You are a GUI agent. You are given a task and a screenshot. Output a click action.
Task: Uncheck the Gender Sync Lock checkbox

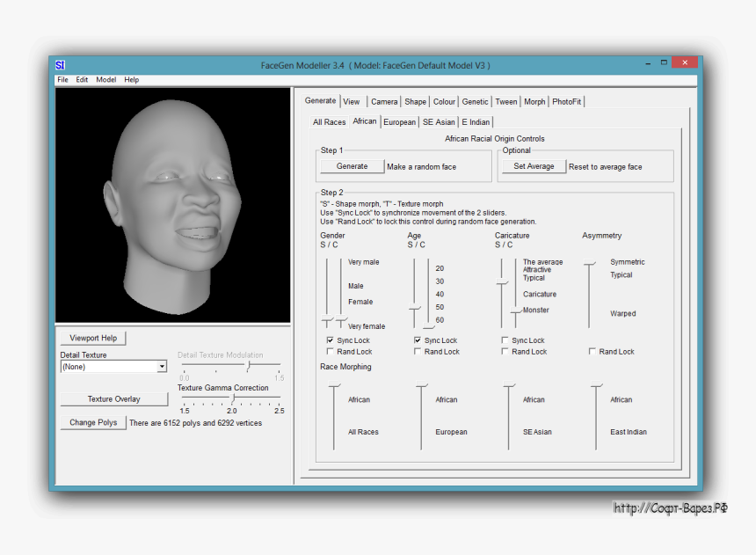click(x=330, y=340)
